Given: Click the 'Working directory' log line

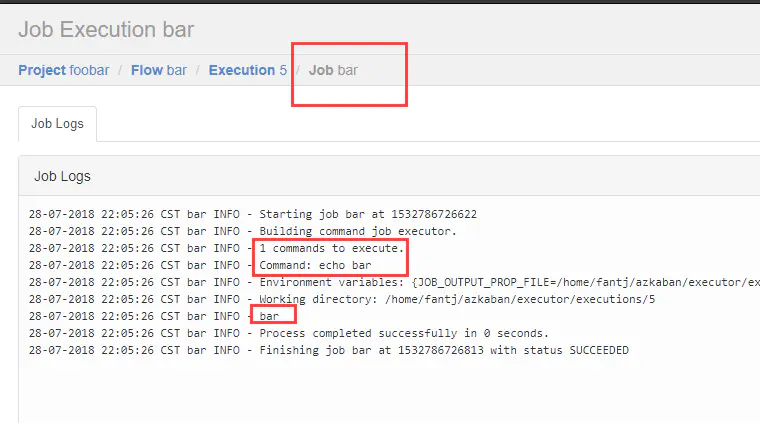Looking at the screenshot, I should (x=342, y=299).
